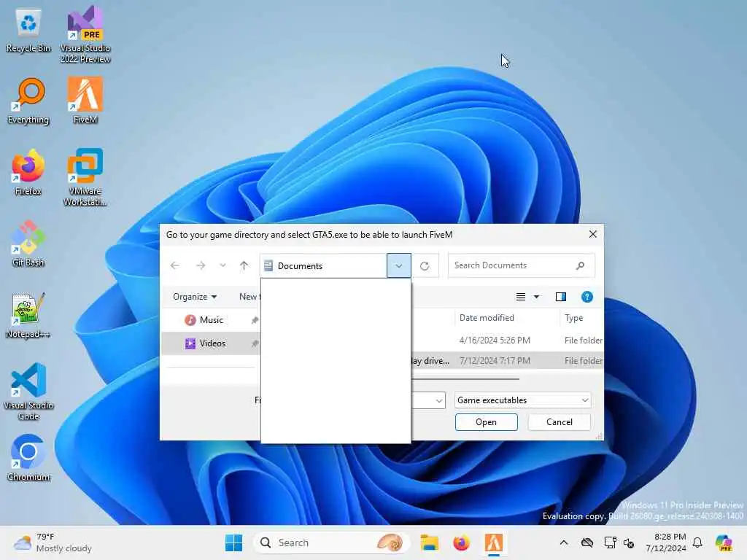Open the Chromium desktop shortcut
This screenshot has height=560, width=747.
[28, 458]
